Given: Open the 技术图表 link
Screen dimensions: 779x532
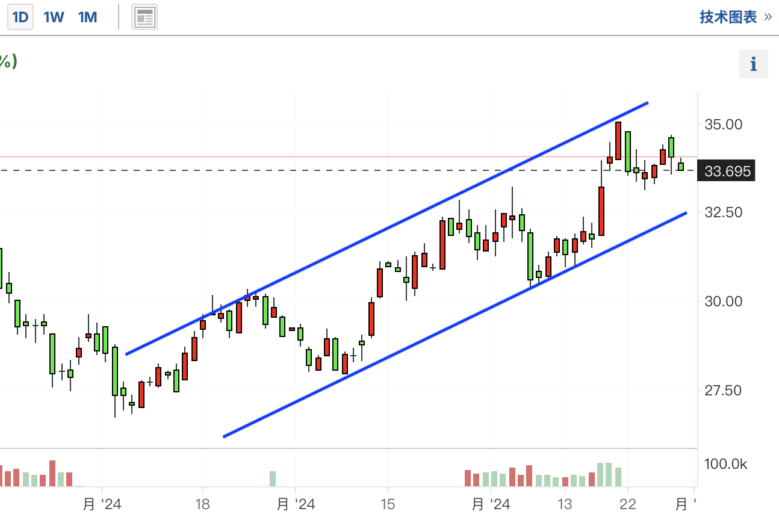Looking at the screenshot, I should 735,17.
